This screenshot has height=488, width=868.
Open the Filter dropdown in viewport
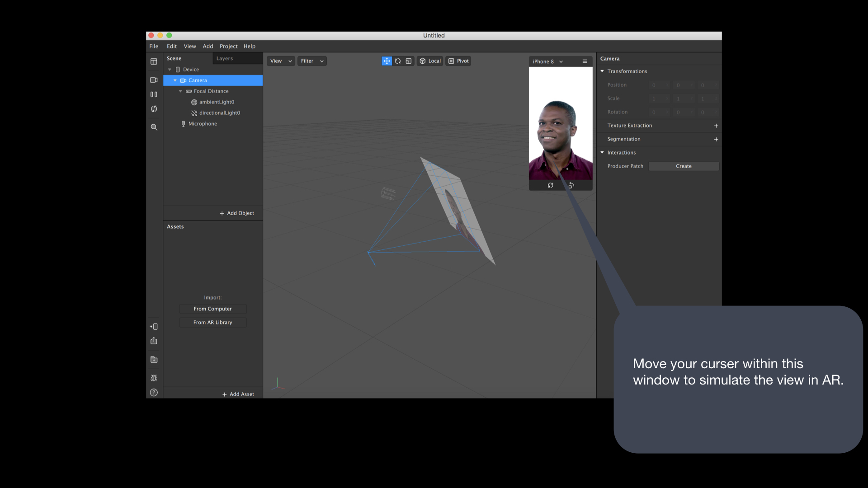click(x=312, y=61)
